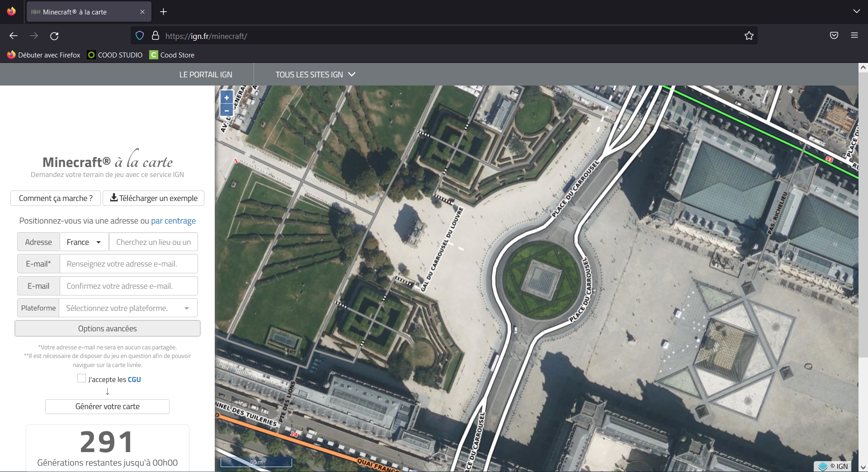The image size is (868, 472).
Task: Click the Save to Pocket icon
Action: point(834,36)
